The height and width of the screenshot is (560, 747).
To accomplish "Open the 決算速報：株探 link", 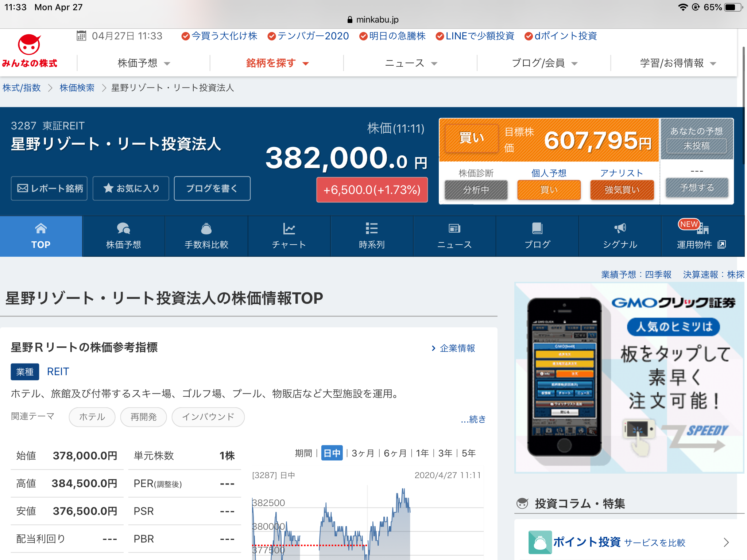I will click(714, 275).
